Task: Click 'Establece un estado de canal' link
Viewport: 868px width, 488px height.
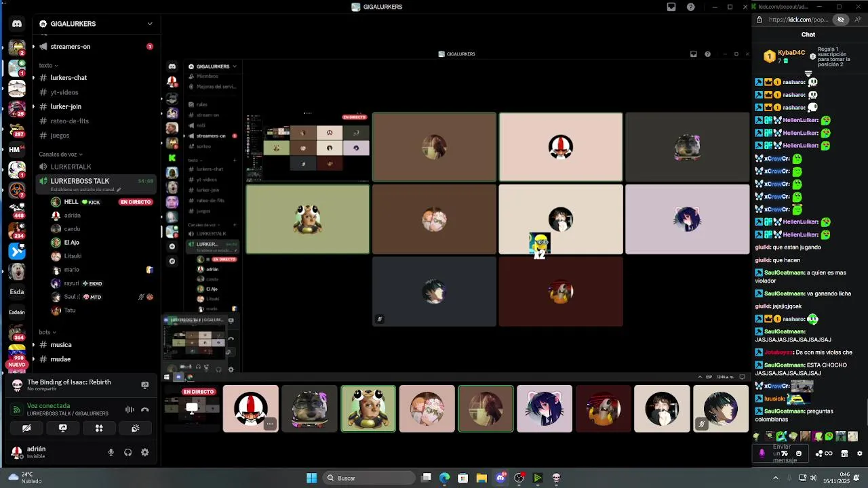Action: click(85, 190)
